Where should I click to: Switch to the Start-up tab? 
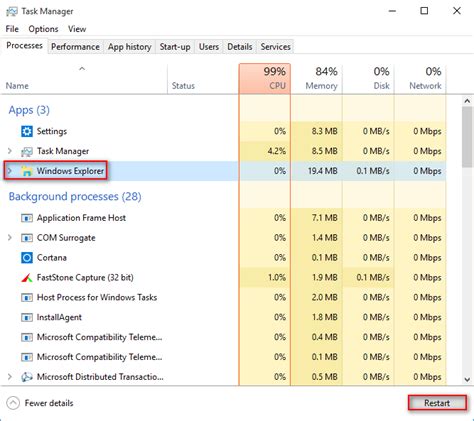tap(175, 47)
